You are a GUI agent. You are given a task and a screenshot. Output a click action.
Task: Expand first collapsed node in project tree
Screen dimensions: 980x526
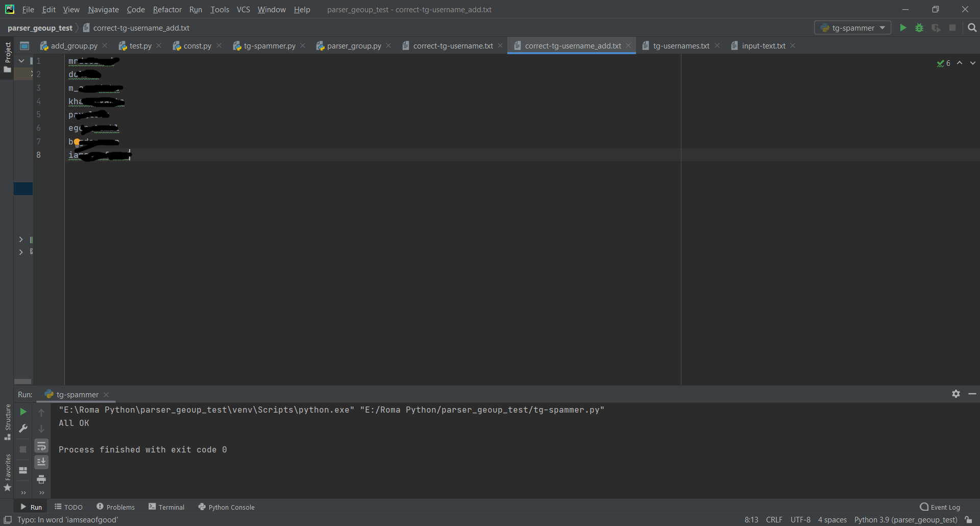click(21, 240)
